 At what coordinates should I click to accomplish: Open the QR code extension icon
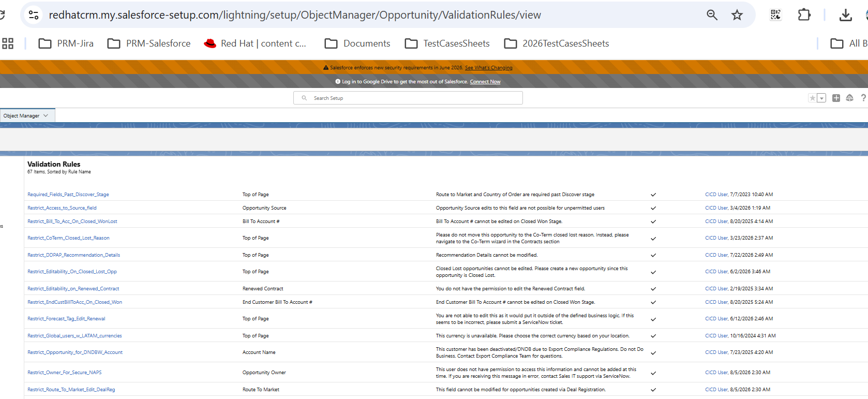point(775,15)
